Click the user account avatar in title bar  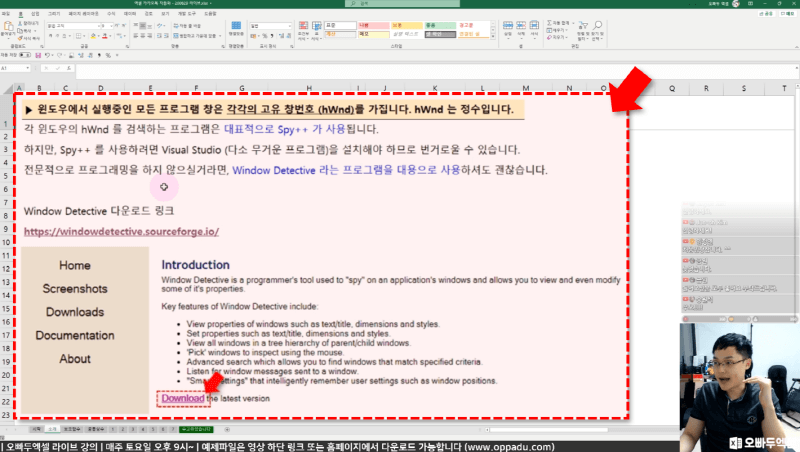tap(736, 4)
